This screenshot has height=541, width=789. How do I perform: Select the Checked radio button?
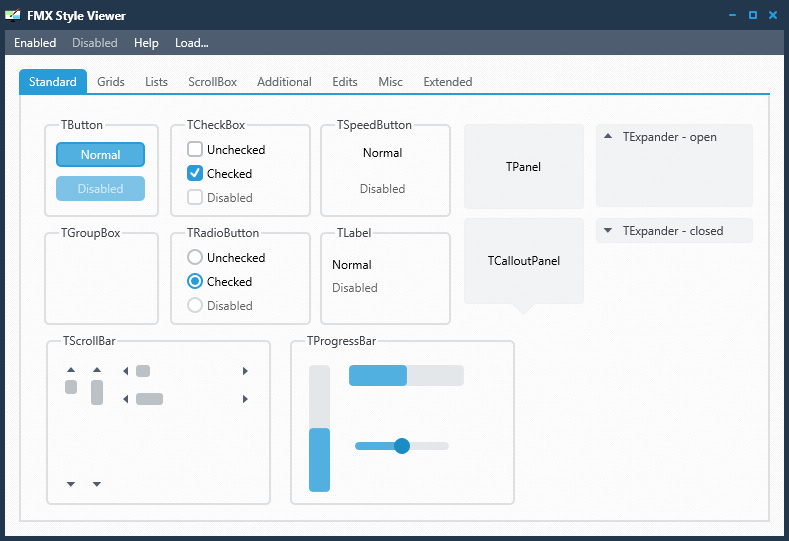(x=195, y=281)
